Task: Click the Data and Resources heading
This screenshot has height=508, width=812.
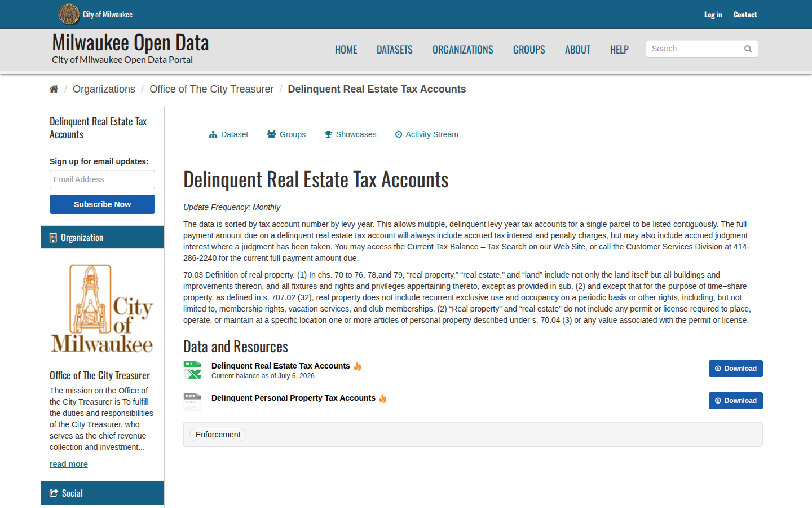Action: click(236, 347)
